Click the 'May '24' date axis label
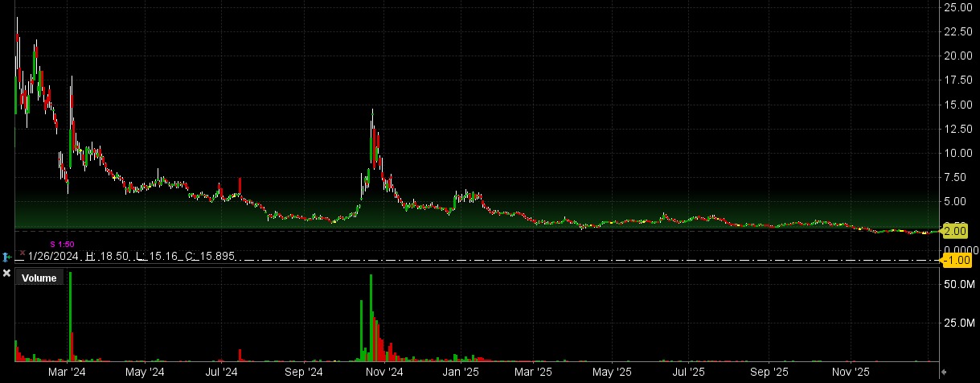 145,373
